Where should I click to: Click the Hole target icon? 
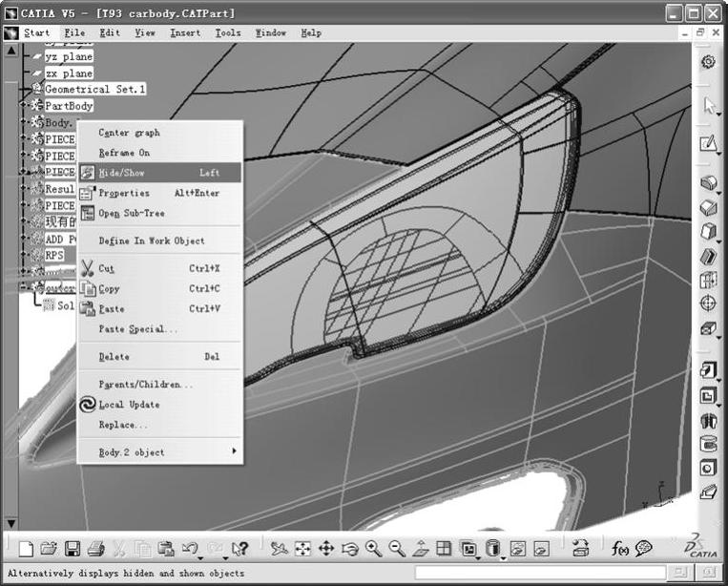(708, 303)
